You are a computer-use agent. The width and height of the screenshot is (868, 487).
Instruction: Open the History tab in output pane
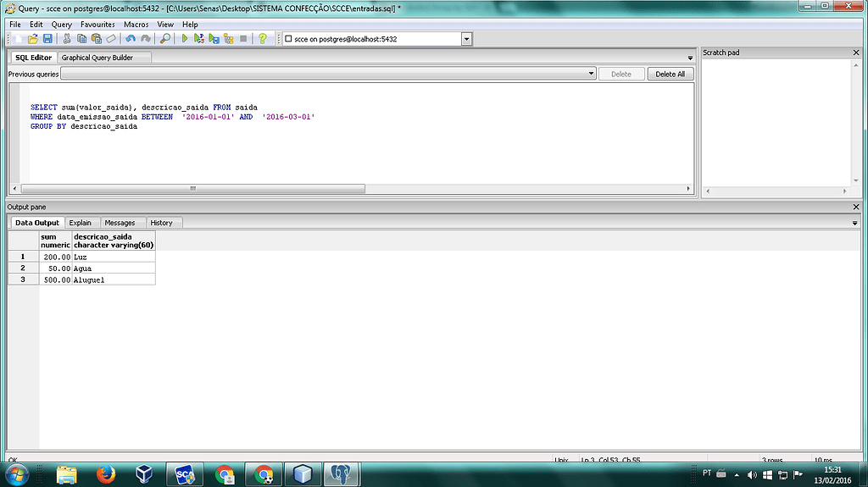[x=161, y=223]
